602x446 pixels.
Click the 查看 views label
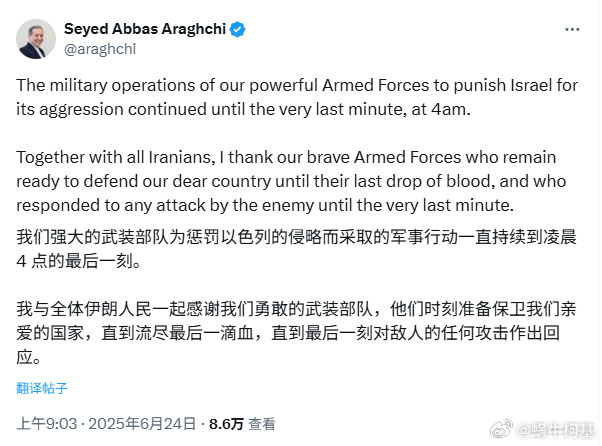tap(261, 423)
